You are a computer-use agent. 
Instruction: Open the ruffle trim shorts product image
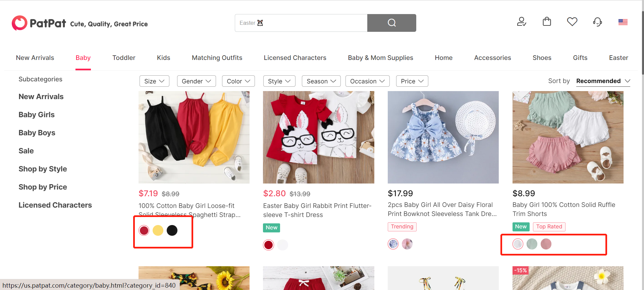pos(568,137)
